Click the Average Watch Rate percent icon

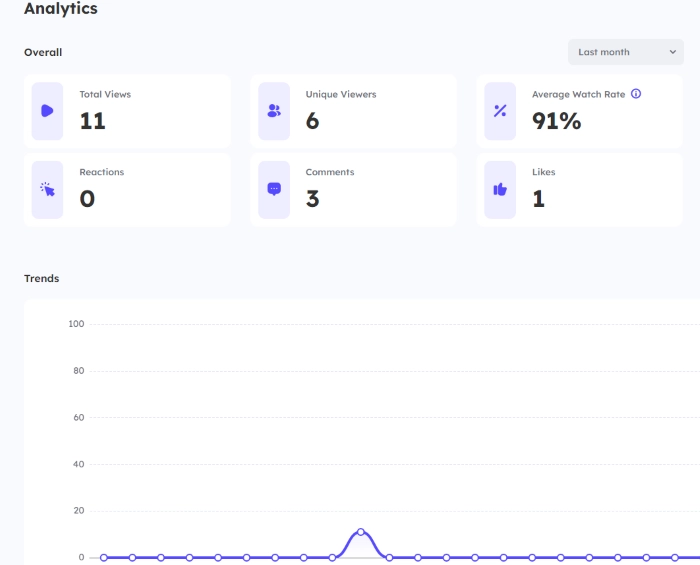click(500, 111)
